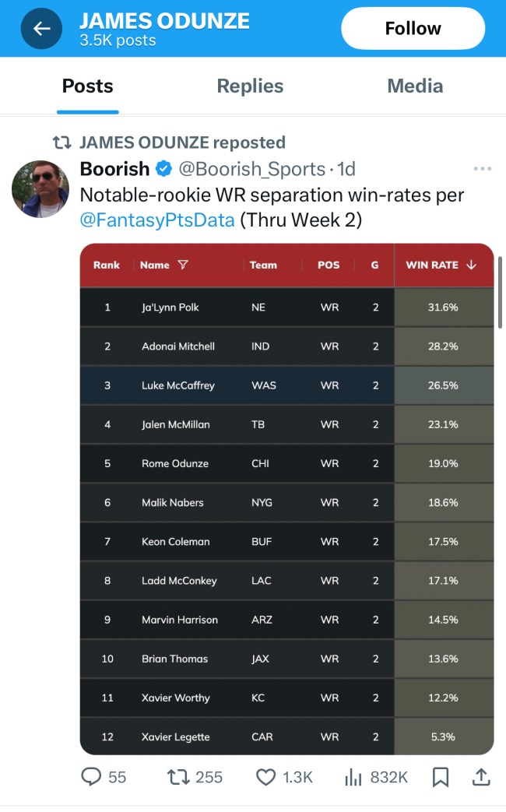The width and height of the screenshot is (506, 812).
Task: Open the three-dot more options menu
Action: click(x=482, y=169)
